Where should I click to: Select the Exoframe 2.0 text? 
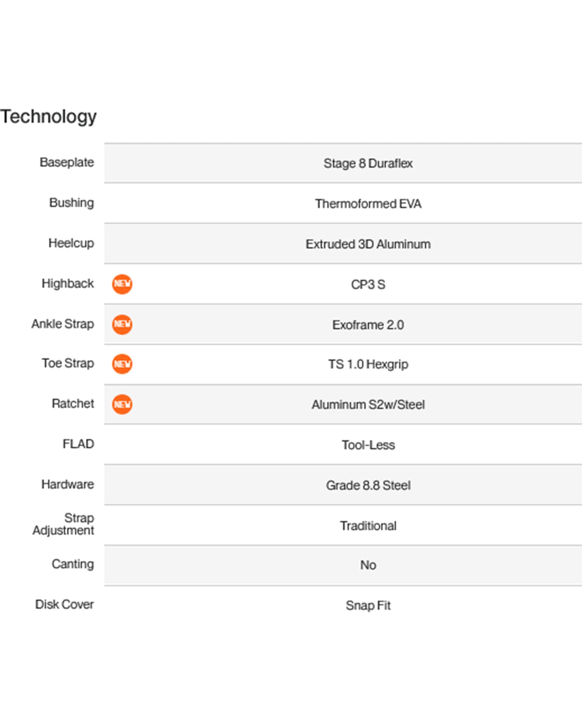pyautogui.click(x=368, y=325)
